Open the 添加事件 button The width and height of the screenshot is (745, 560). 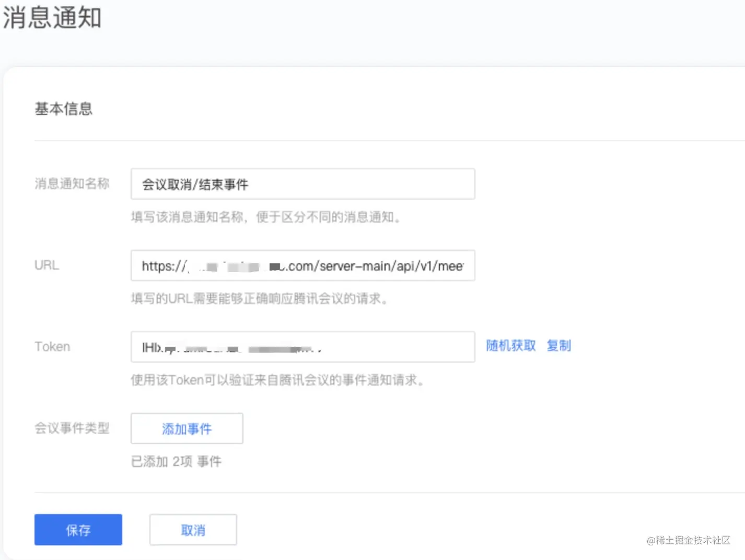[187, 428]
